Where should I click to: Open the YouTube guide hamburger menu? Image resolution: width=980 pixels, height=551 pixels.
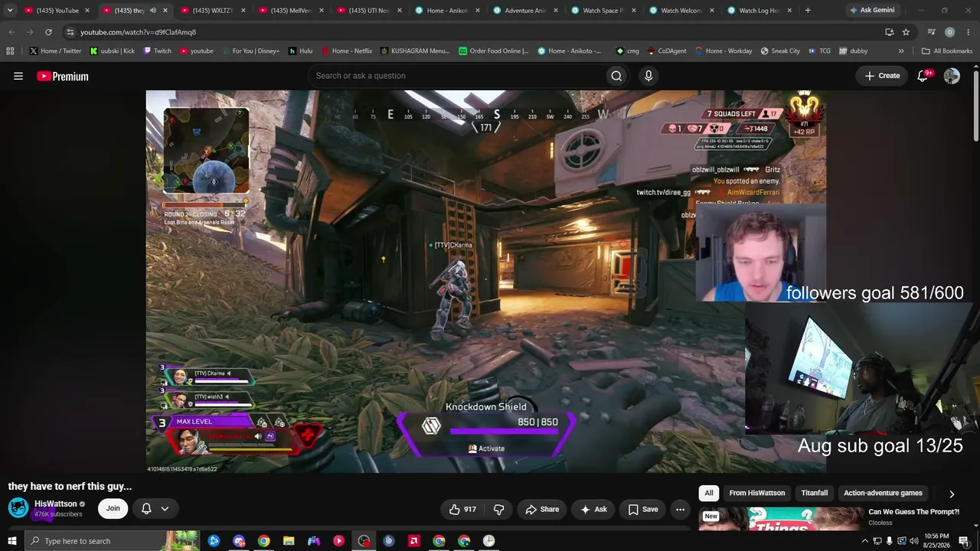18,76
